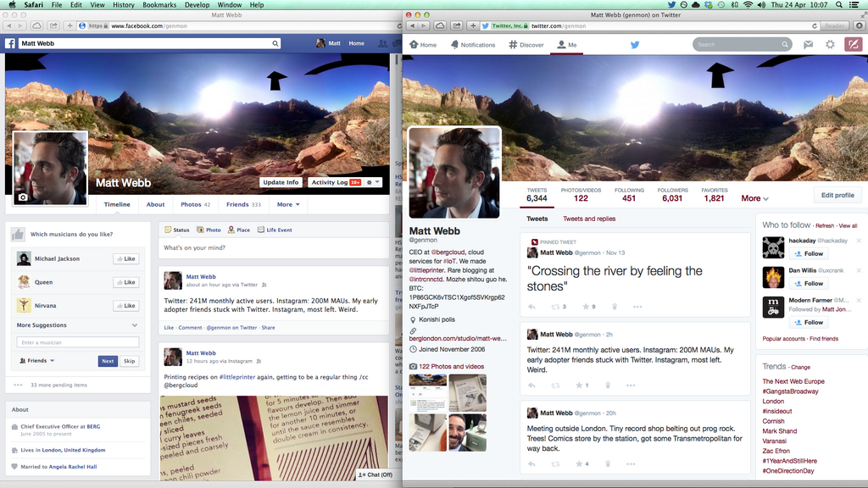Open more options on pinned tweet
Viewport: 868px width, 488px height.
click(x=637, y=307)
